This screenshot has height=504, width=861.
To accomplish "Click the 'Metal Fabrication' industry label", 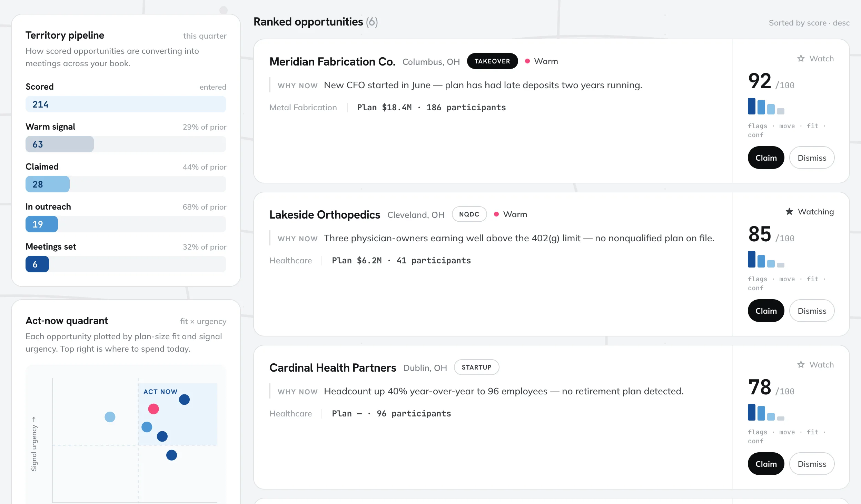I will pyautogui.click(x=303, y=108).
